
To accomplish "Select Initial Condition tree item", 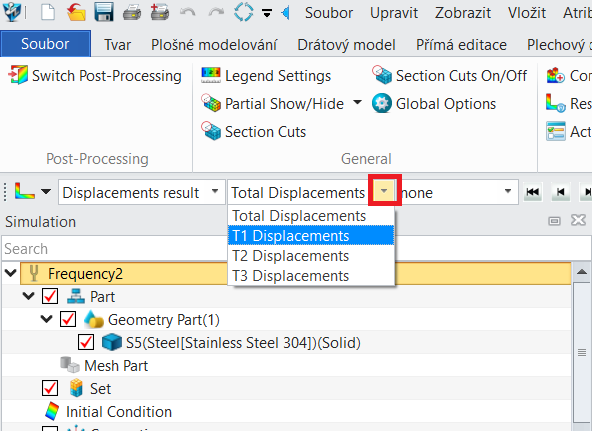I will pos(119,412).
